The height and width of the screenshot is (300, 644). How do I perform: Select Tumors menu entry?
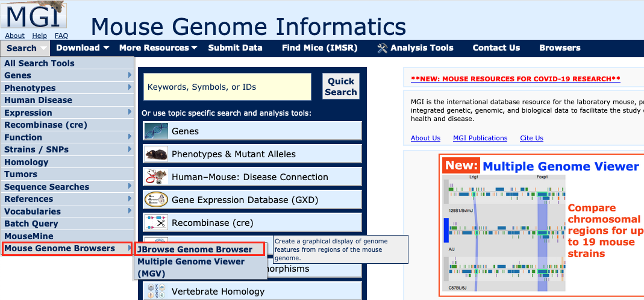tap(68, 174)
